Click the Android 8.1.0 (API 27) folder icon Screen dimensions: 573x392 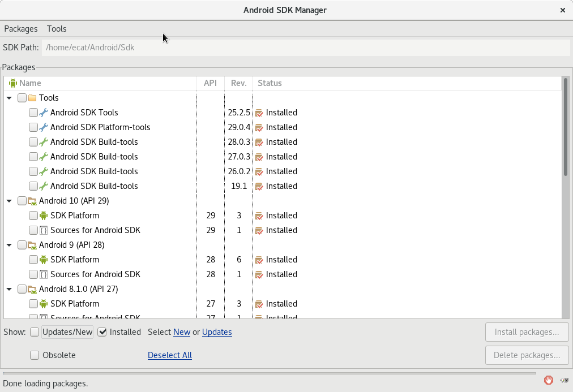32,289
